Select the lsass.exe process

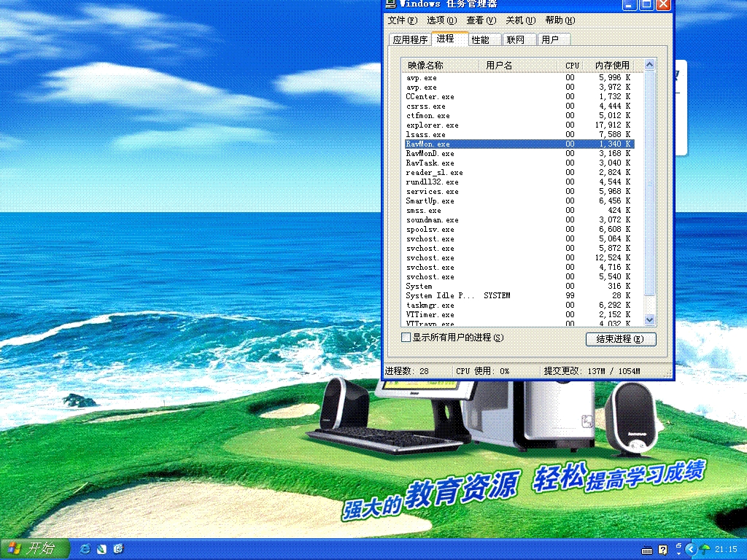coord(519,134)
